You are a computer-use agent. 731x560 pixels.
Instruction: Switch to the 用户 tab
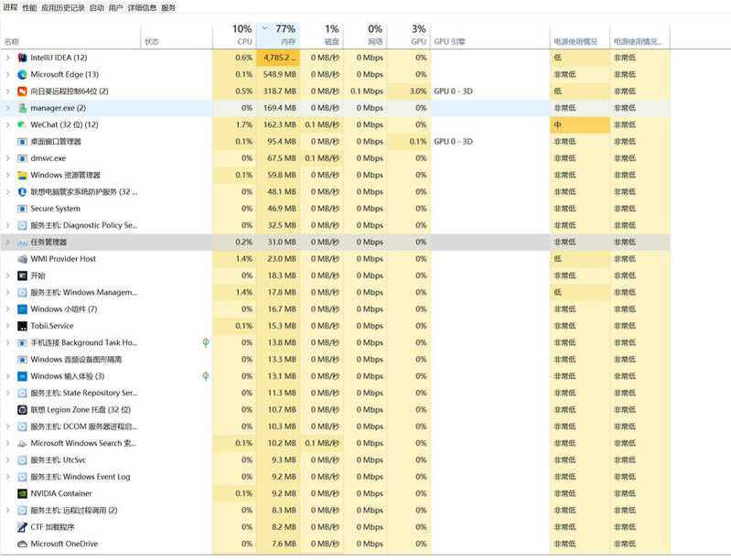coord(115,7)
